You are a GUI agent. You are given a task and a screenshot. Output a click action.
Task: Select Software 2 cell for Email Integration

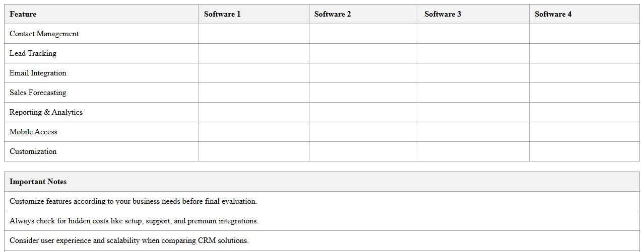(364, 73)
